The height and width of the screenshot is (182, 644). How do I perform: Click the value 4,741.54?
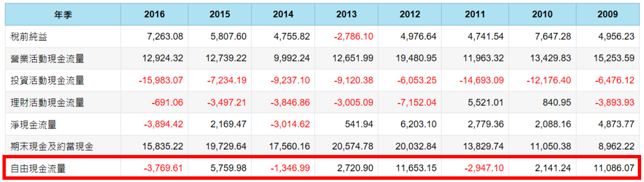(485, 37)
